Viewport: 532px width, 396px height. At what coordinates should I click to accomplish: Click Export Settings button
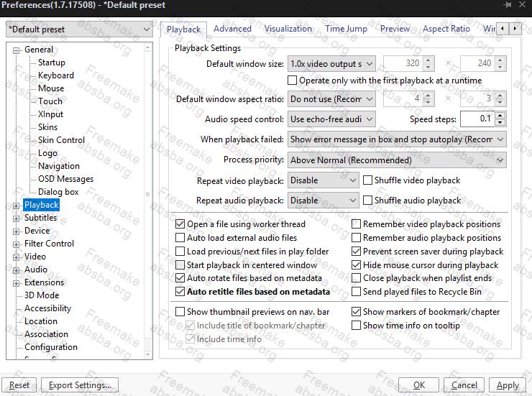click(80, 385)
